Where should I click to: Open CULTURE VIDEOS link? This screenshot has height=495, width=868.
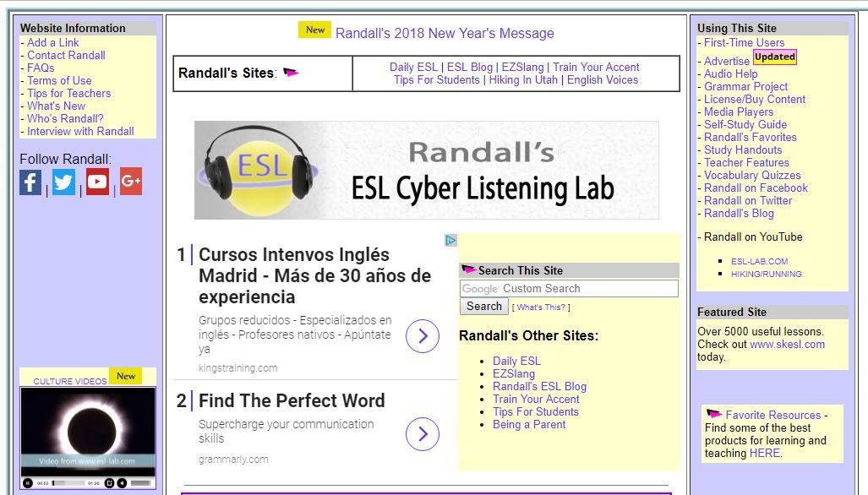(x=70, y=381)
